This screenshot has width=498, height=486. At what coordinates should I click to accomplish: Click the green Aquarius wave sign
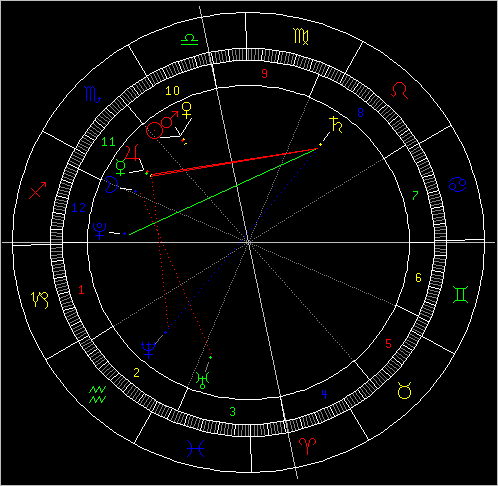pos(98,395)
